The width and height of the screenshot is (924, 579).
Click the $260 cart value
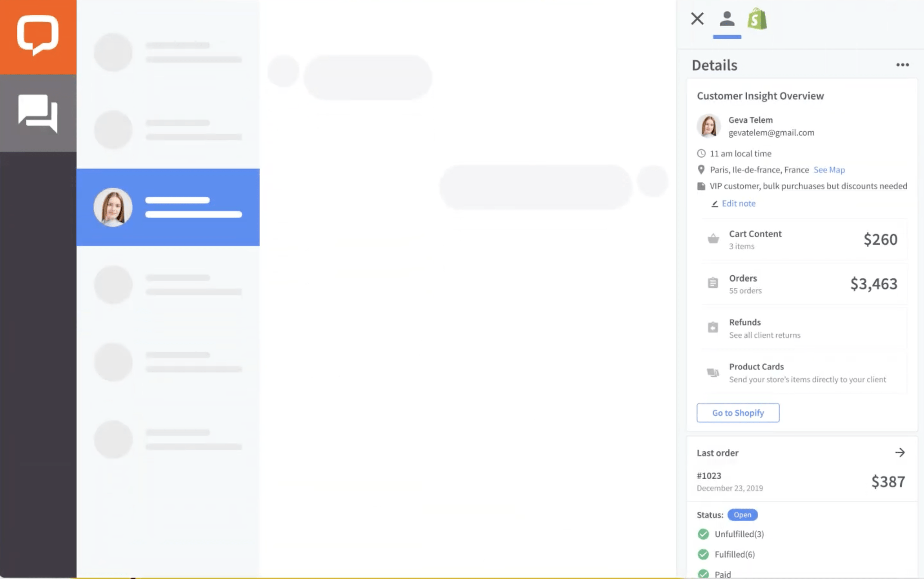881,239
